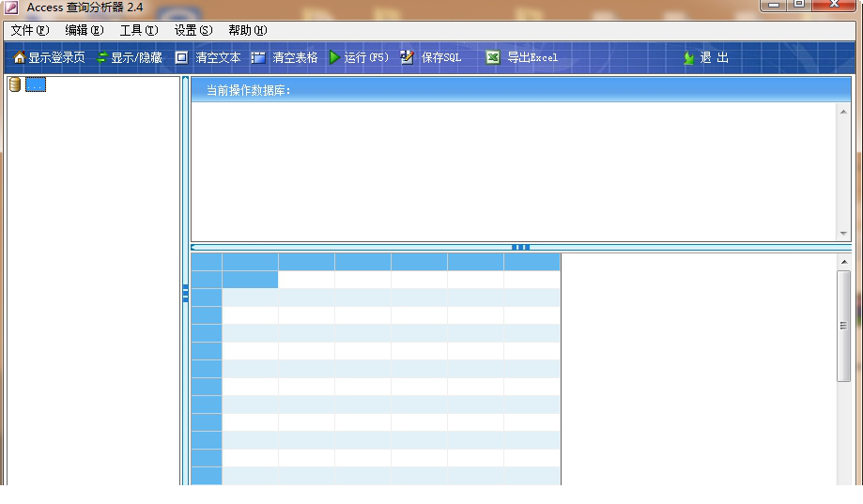Select the database node icon in tree
This screenshot has height=504, width=863.
[15, 85]
